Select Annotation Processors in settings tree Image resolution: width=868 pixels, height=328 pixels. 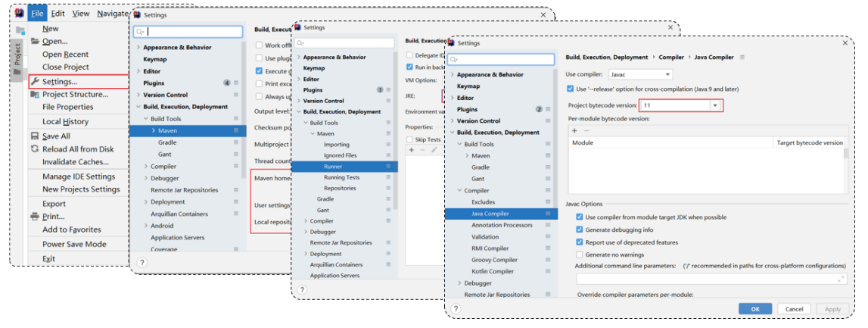502,225
